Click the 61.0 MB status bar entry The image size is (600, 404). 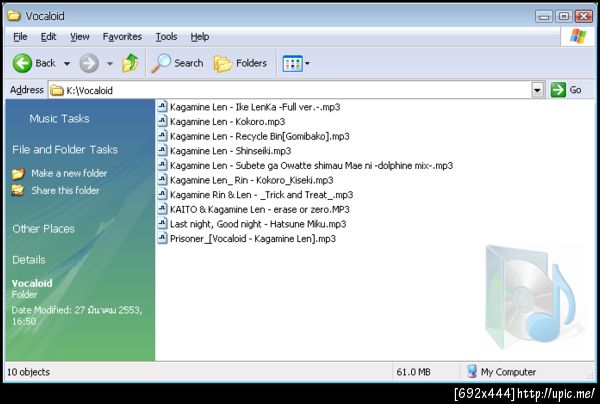(x=413, y=372)
